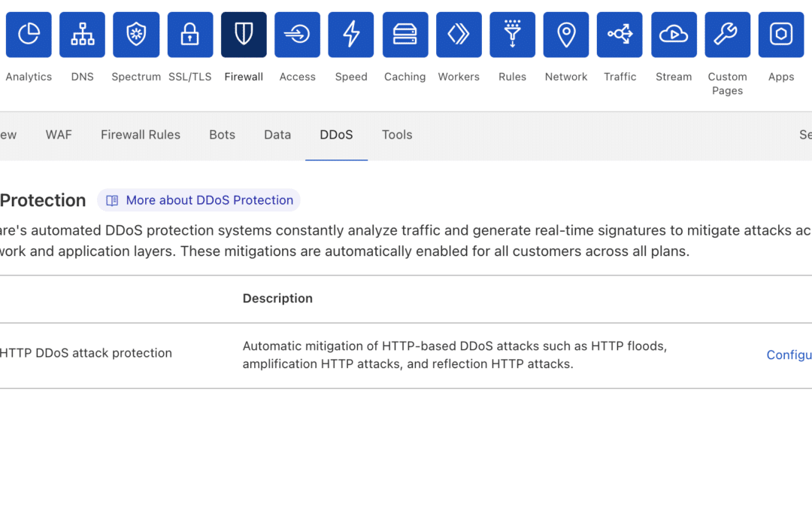The width and height of the screenshot is (812, 508).
Task: Open the Workers code brackets icon
Action: tap(459, 34)
